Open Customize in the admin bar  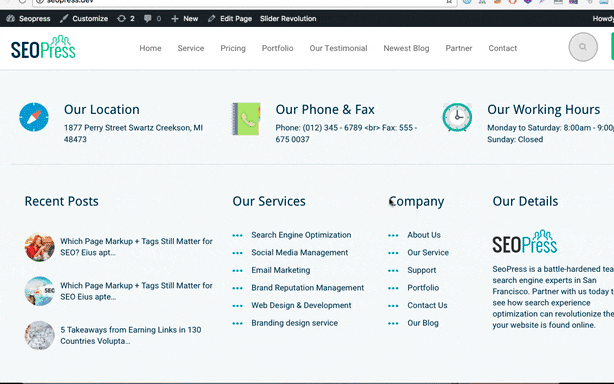pyautogui.click(x=90, y=18)
